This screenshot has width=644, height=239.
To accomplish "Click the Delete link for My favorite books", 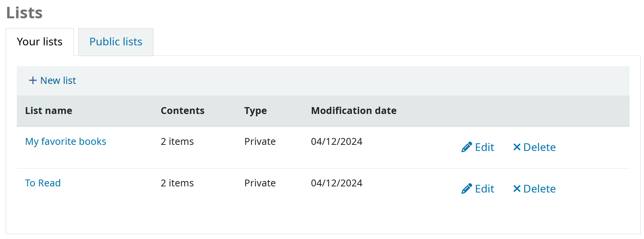I will pos(539,147).
